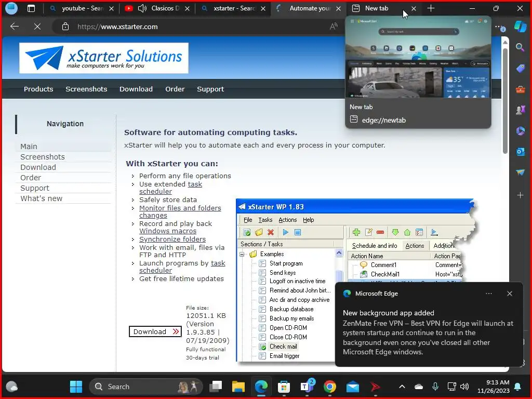Close the New tab tab
This screenshot has height=399, width=532.
tap(414, 8)
